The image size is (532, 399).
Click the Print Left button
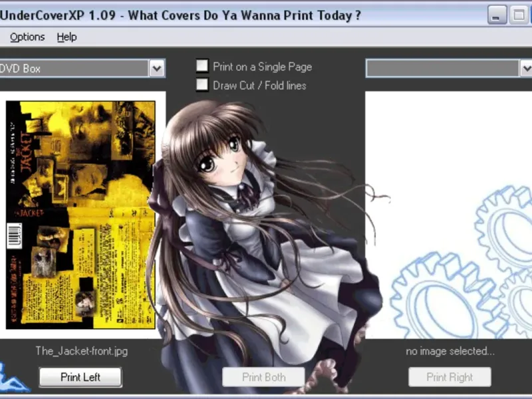tap(80, 377)
